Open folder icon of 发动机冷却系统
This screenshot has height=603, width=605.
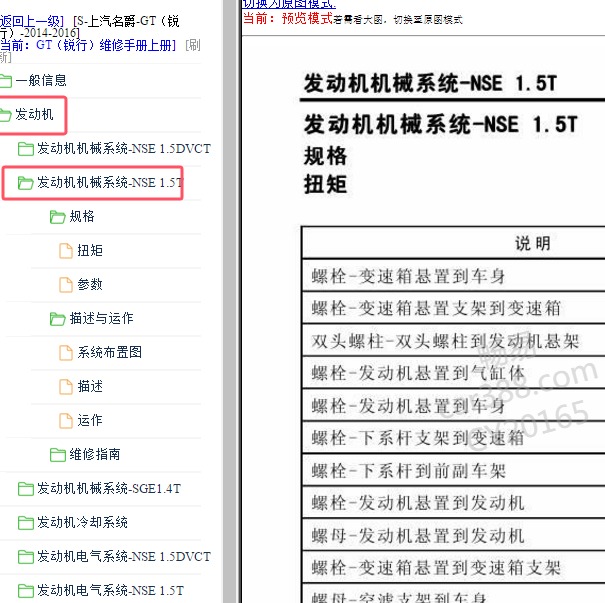click(26, 522)
